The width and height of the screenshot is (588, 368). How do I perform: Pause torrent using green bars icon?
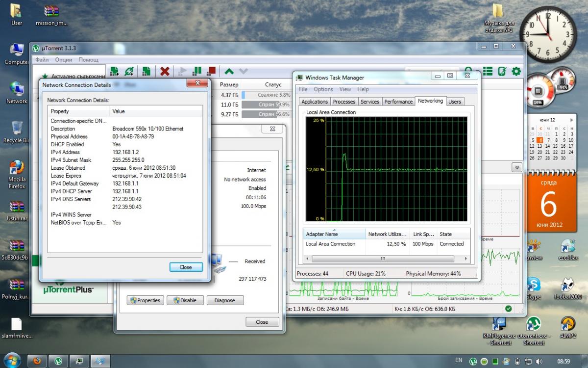tap(197, 72)
